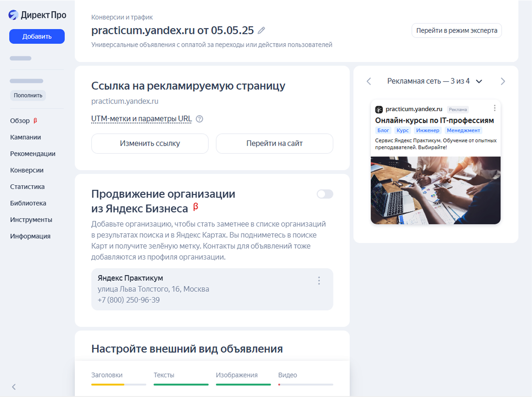Switch to the Изображения tab
Viewport: 532px width, 397px height.
pyautogui.click(x=236, y=375)
